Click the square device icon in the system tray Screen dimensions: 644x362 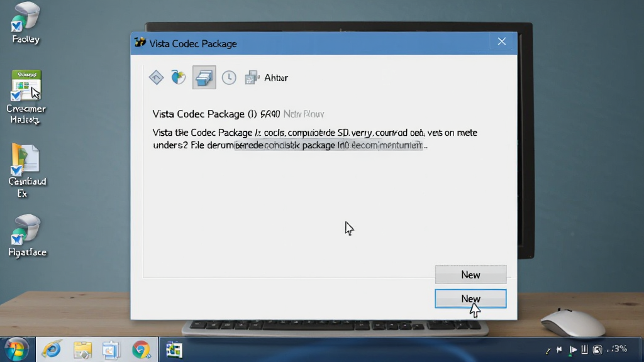pyautogui.click(x=597, y=349)
